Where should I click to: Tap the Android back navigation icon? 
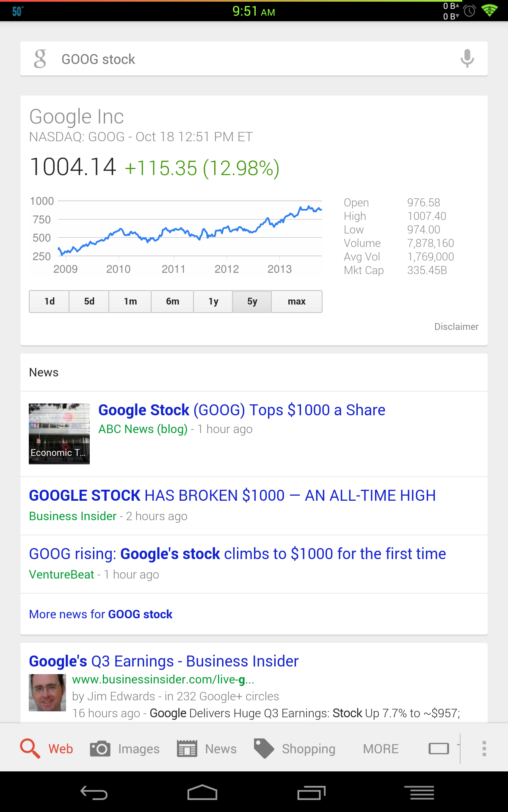[x=94, y=793]
